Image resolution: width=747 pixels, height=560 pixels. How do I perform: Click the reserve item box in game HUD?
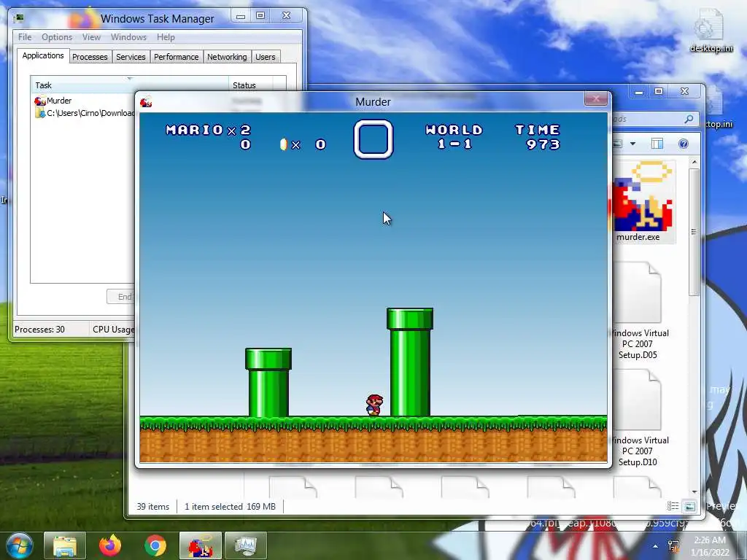pyautogui.click(x=373, y=139)
